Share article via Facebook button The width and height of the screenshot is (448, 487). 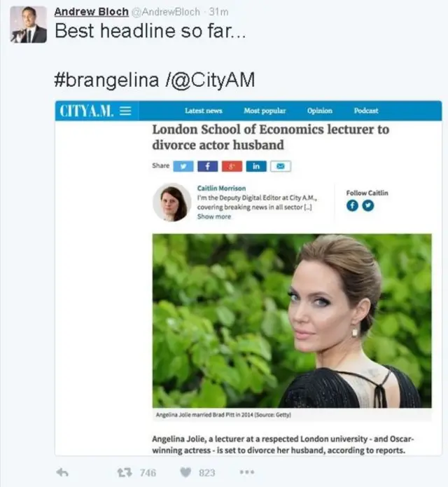[x=208, y=166]
